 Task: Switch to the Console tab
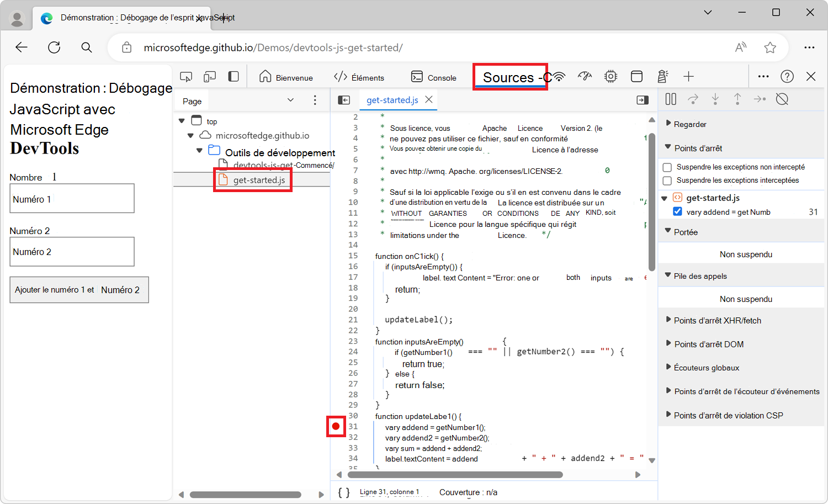click(x=434, y=77)
